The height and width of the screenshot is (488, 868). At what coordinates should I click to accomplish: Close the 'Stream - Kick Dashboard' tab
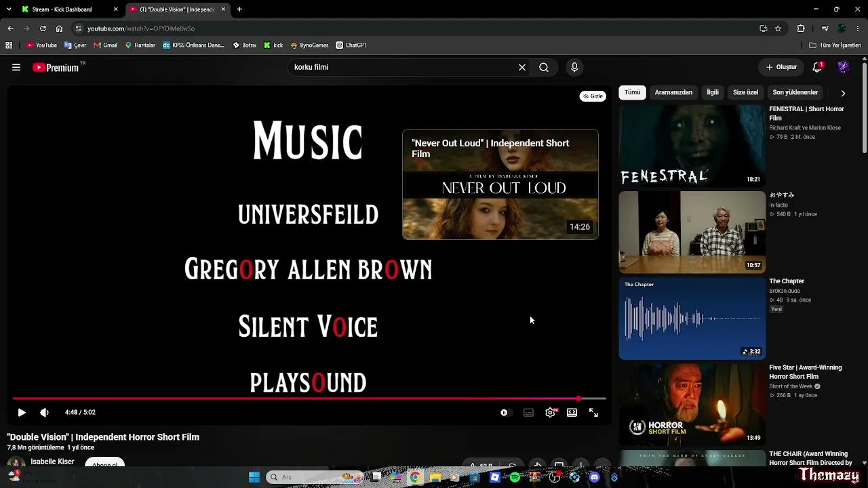115,9
